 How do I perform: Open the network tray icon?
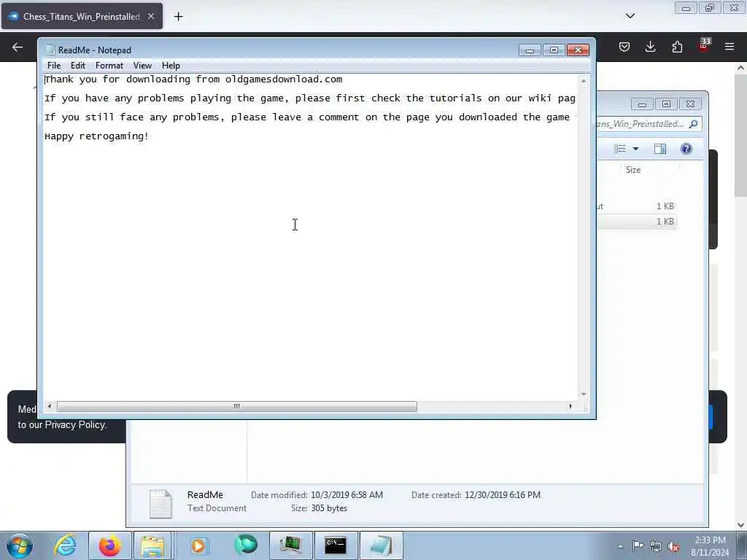click(x=656, y=546)
